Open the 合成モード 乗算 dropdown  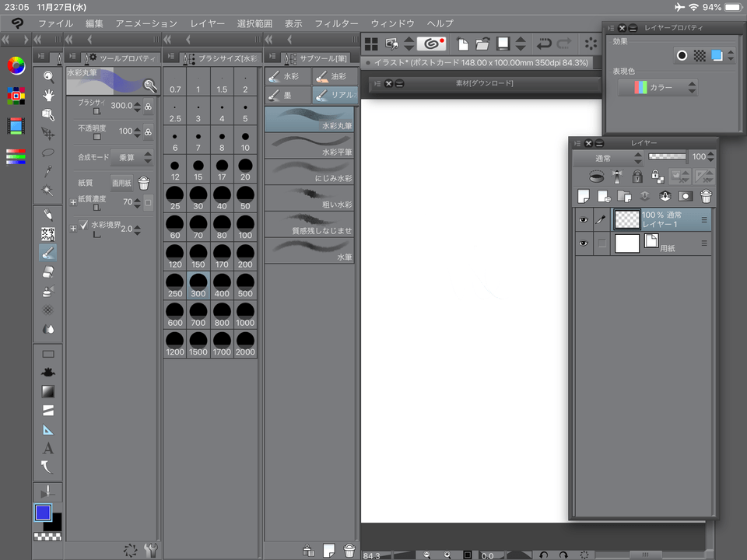pos(132,157)
